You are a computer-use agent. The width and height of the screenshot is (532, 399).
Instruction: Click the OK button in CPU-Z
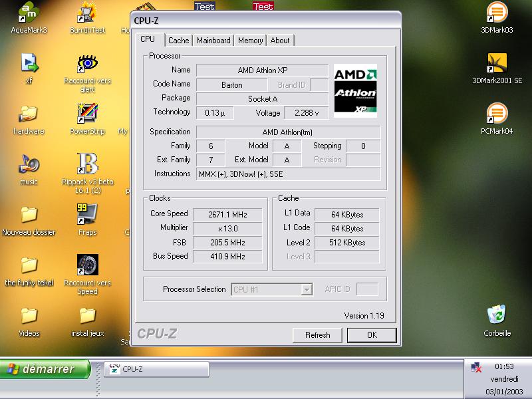click(372, 335)
